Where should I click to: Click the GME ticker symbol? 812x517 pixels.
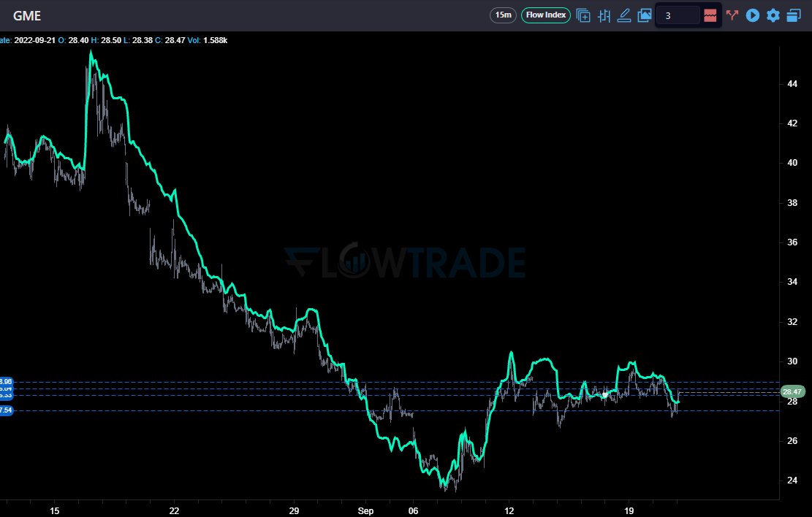(x=27, y=15)
